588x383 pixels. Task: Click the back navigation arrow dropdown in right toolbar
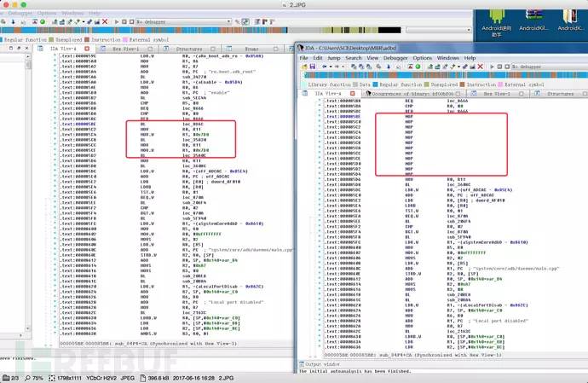[331, 66]
